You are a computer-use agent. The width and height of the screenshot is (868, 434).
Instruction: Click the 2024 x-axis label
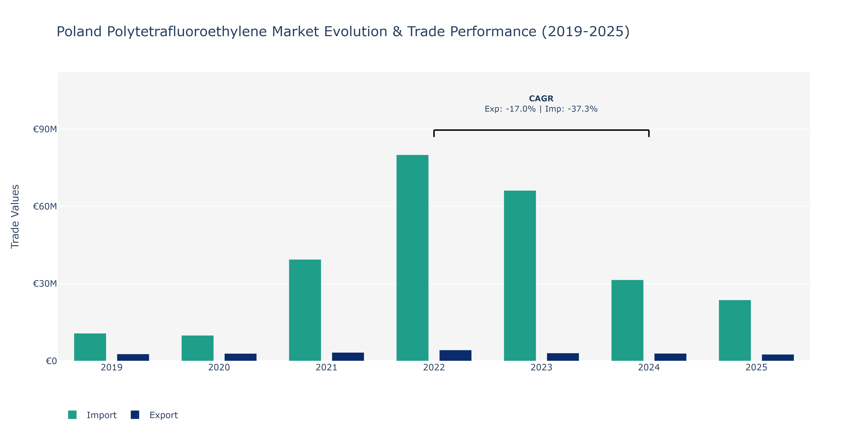coord(649,367)
